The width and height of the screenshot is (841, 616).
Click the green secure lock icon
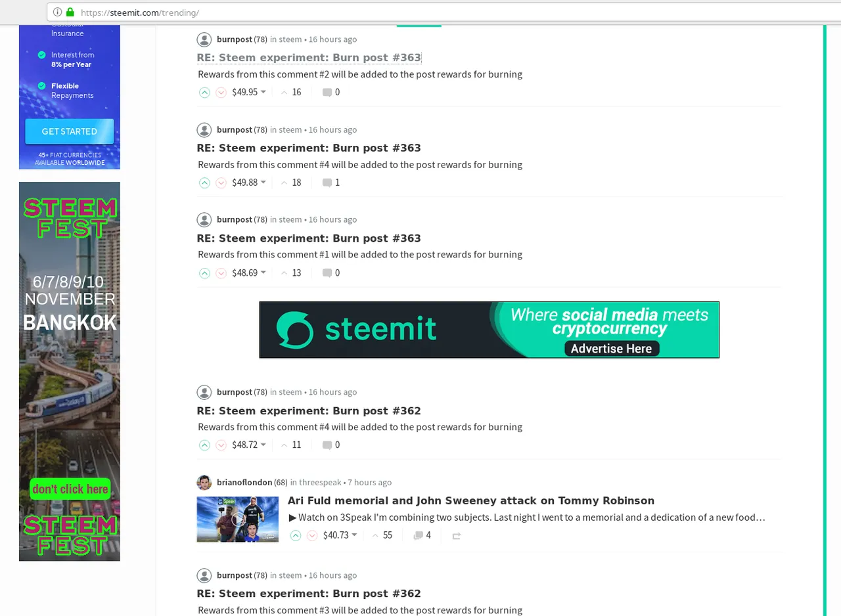pos(70,12)
